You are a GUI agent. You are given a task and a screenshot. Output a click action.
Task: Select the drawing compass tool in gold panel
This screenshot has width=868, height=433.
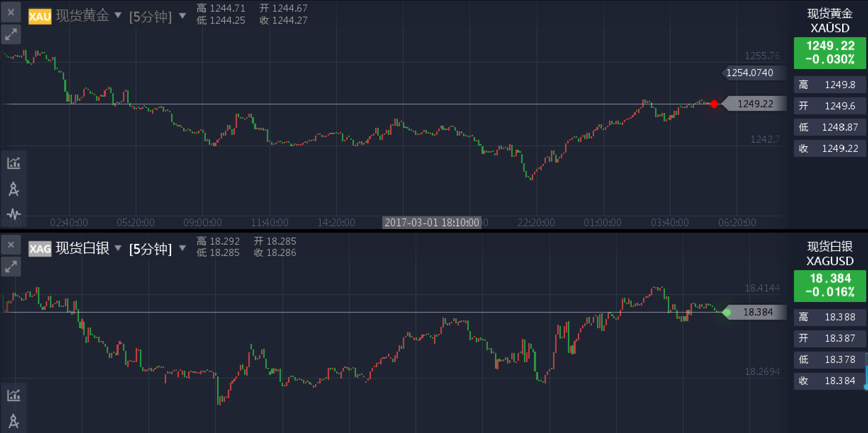click(14, 189)
